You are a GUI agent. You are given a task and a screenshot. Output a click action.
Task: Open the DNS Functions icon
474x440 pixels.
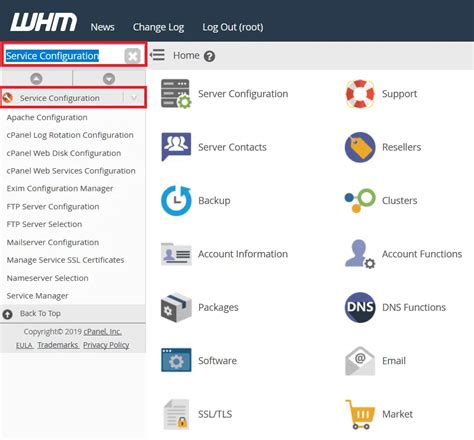coord(360,307)
